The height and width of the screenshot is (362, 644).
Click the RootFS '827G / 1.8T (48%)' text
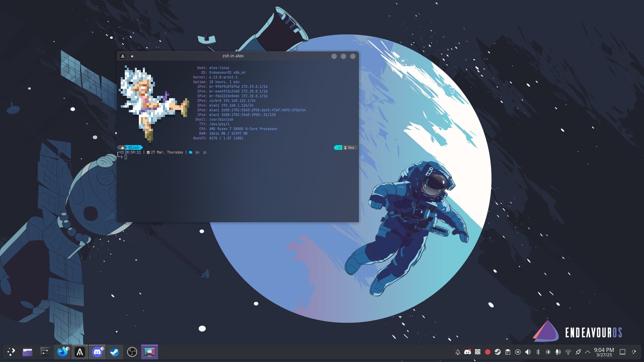[226, 138]
